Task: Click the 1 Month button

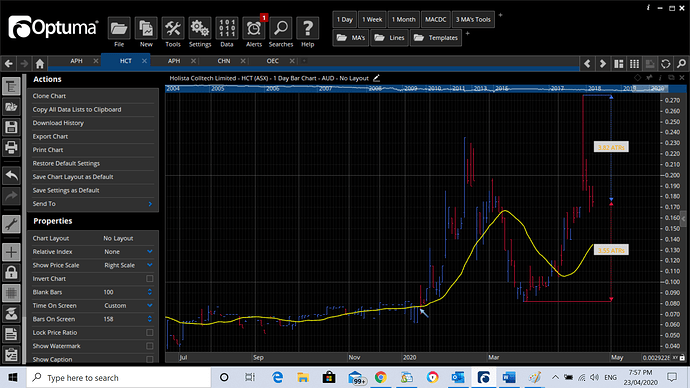Action: (x=404, y=19)
